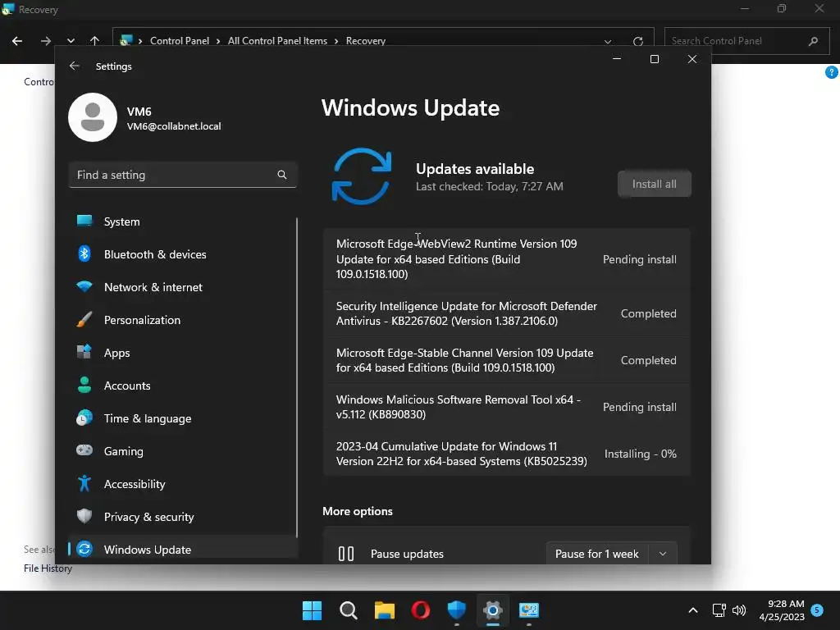
Task: Expand address bar history dropdown
Action: (608, 41)
